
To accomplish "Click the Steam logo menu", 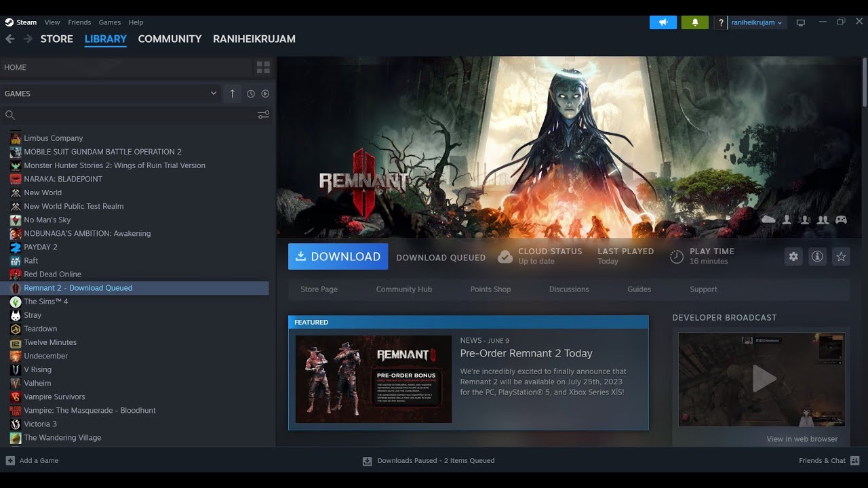I will pyautogui.click(x=21, y=22).
